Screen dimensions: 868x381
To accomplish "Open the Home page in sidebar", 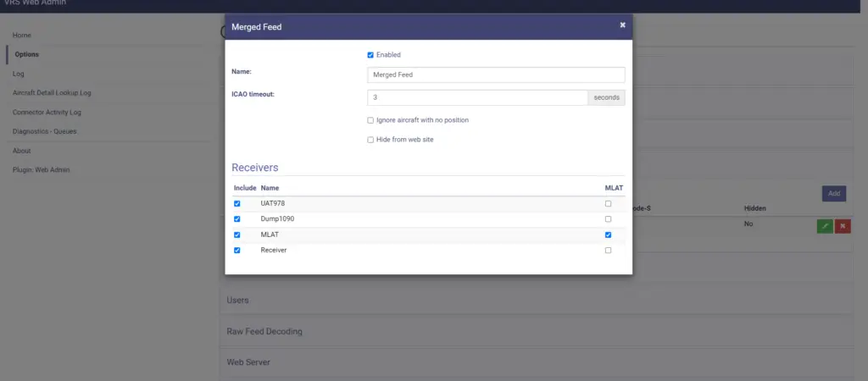I will (x=21, y=36).
